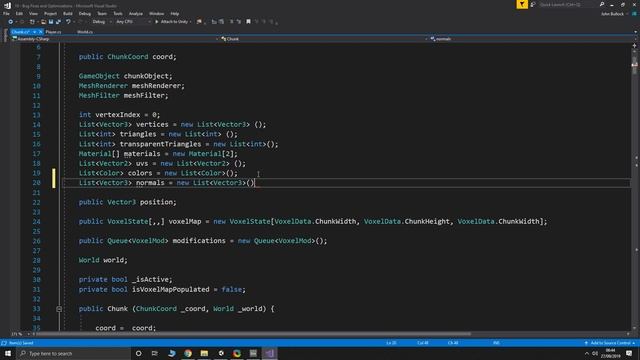This screenshot has width=640, height=360.
Task: Click the 'ChunkCoord' type on line 7
Action: (128, 57)
